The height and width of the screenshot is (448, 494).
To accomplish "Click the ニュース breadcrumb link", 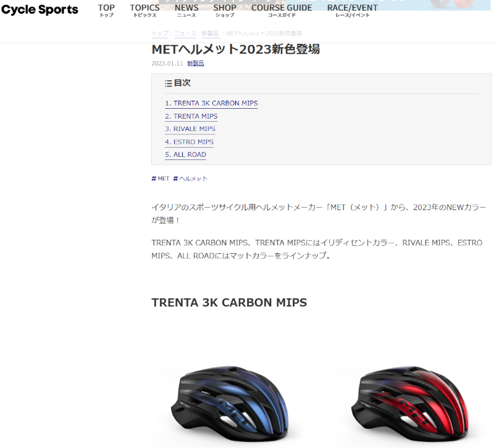I will [x=185, y=33].
